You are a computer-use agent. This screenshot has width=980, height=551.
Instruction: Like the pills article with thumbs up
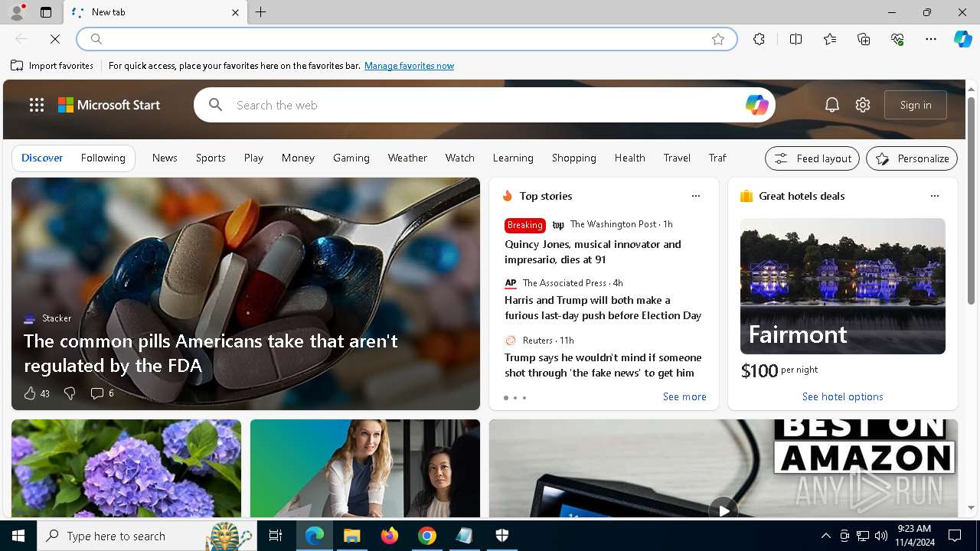(x=30, y=393)
